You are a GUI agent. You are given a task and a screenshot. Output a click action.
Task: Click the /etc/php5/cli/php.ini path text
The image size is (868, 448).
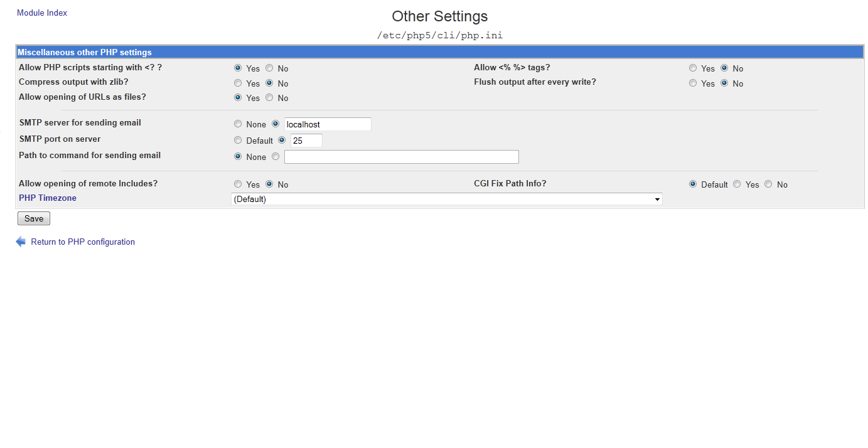coord(440,35)
